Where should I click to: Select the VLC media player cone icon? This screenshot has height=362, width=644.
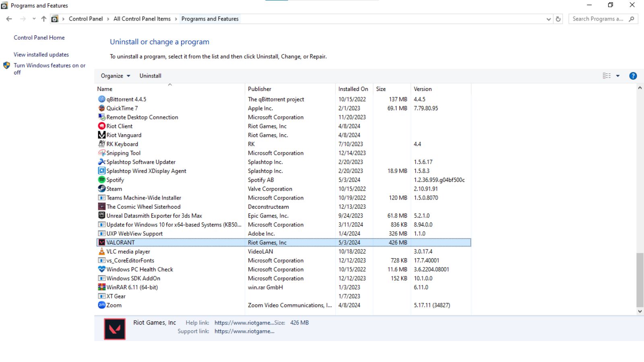(x=101, y=251)
